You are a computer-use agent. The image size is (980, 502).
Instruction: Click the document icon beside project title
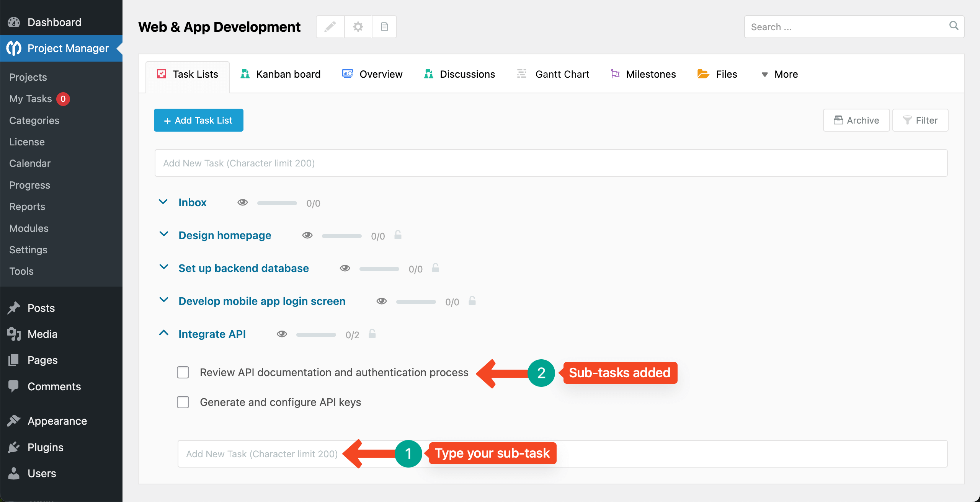tap(384, 27)
